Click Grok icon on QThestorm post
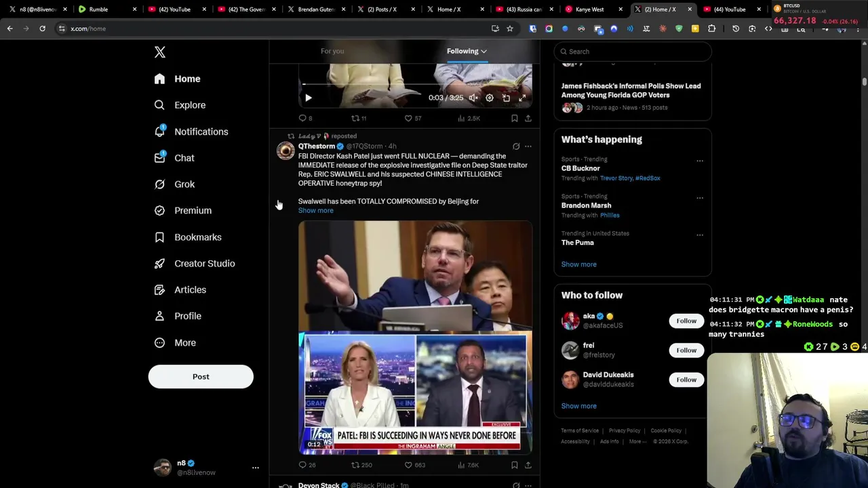The image size is (868, 488). tap(516, 146)
